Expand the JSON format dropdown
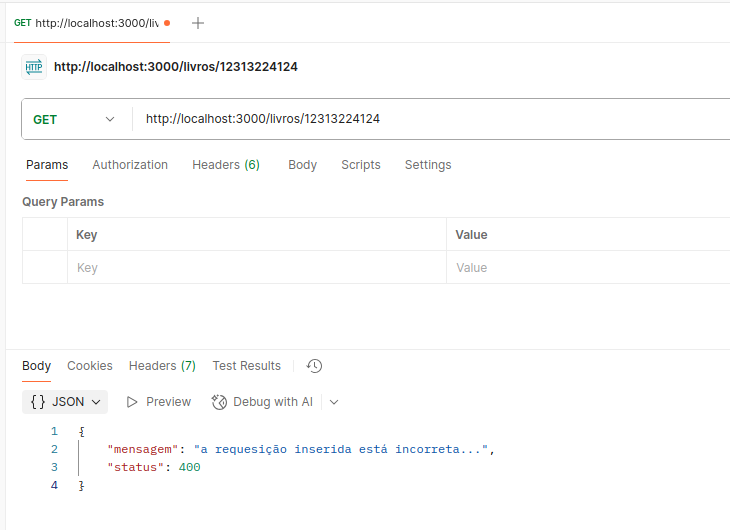The width and height of the screenshot is (730, 530). tap(97, 402)
